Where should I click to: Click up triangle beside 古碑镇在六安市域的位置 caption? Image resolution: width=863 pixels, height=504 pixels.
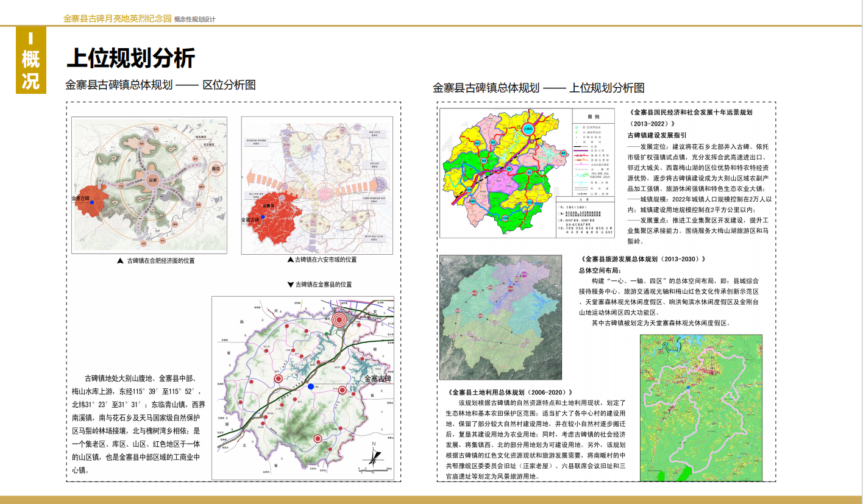click(x=291, y=260)
